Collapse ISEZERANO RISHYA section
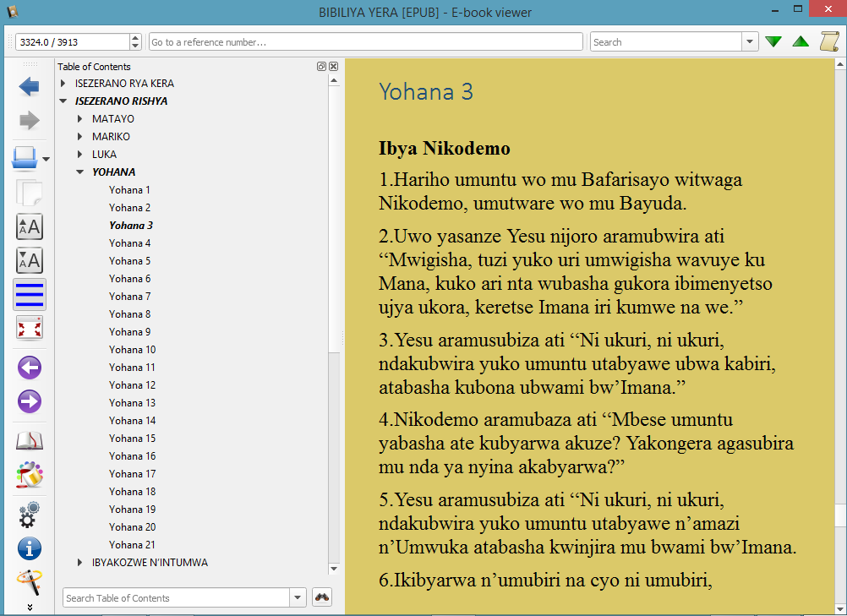 click(63, 101)
